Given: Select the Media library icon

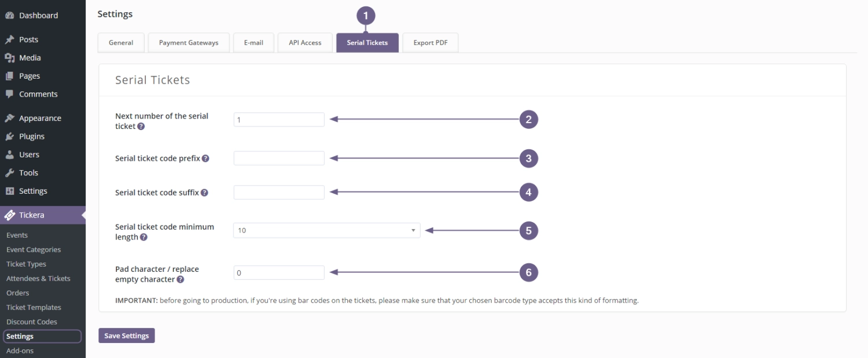Looking at the screenshot, I should (9, 57).
